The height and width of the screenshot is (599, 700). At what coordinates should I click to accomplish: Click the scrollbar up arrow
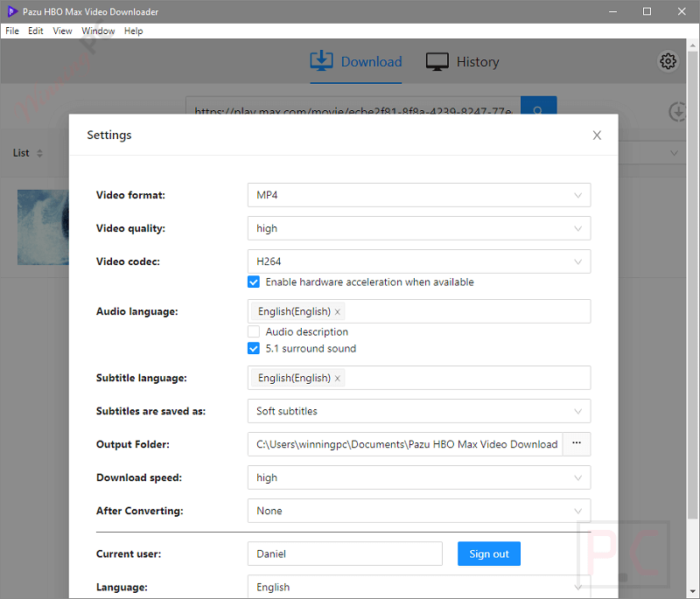[x=693, y=45]
